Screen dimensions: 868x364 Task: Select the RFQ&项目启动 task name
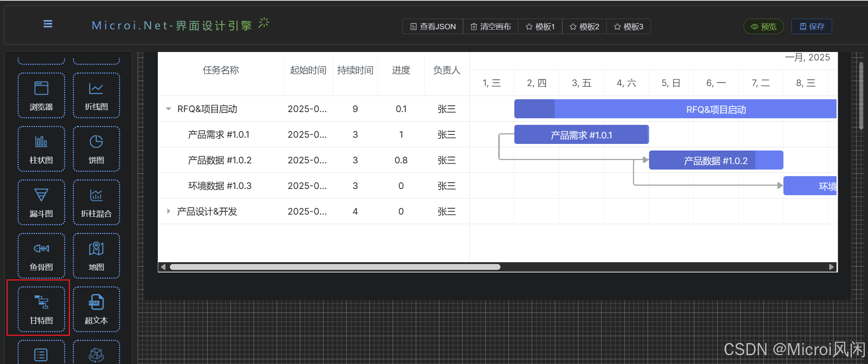point(207,109)
